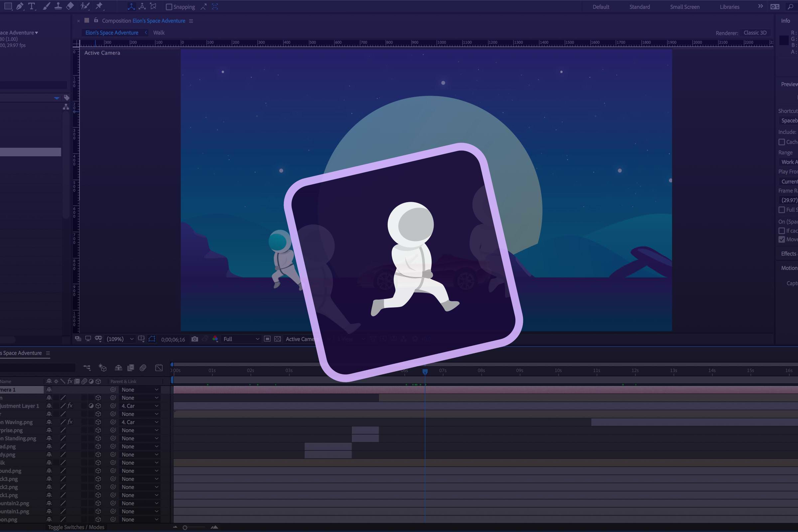Screen dimensions: 798x532
Task: Enable Frame Blending for all layers
Action: point(131,368)
